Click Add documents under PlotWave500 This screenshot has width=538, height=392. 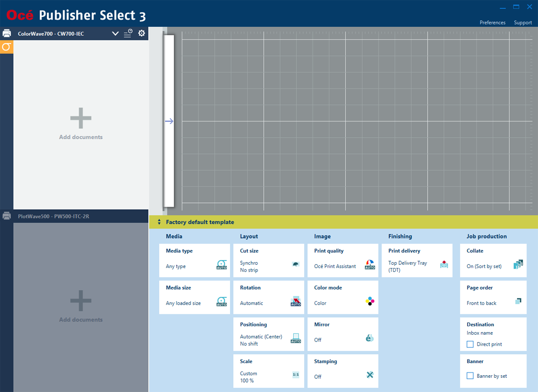coord(80,319)
